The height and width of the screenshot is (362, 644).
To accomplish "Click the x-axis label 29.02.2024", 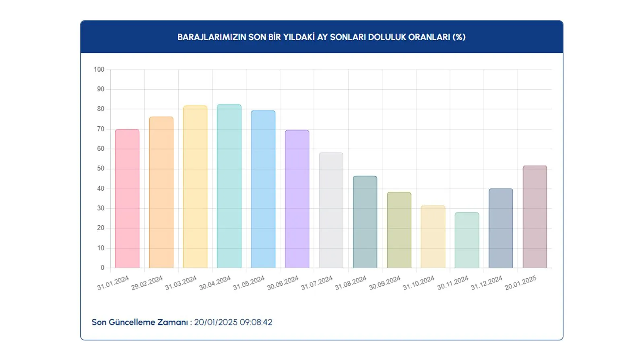I will [x=147, y=283].
